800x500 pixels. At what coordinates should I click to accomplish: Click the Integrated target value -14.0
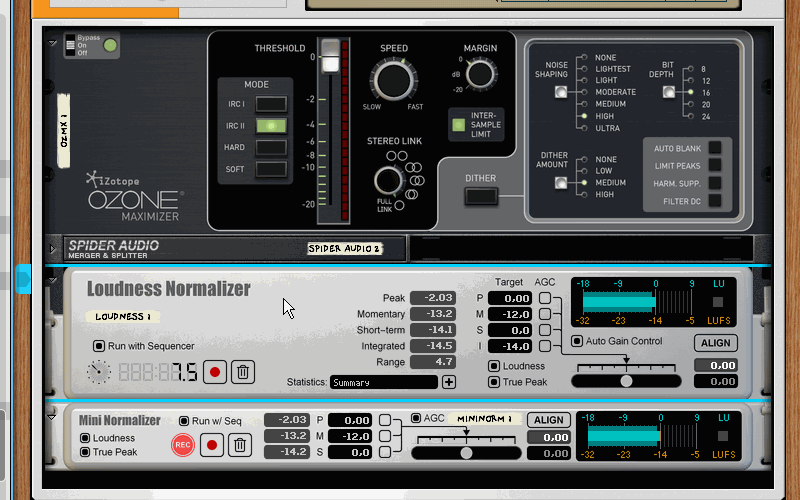tap(510, 346)
